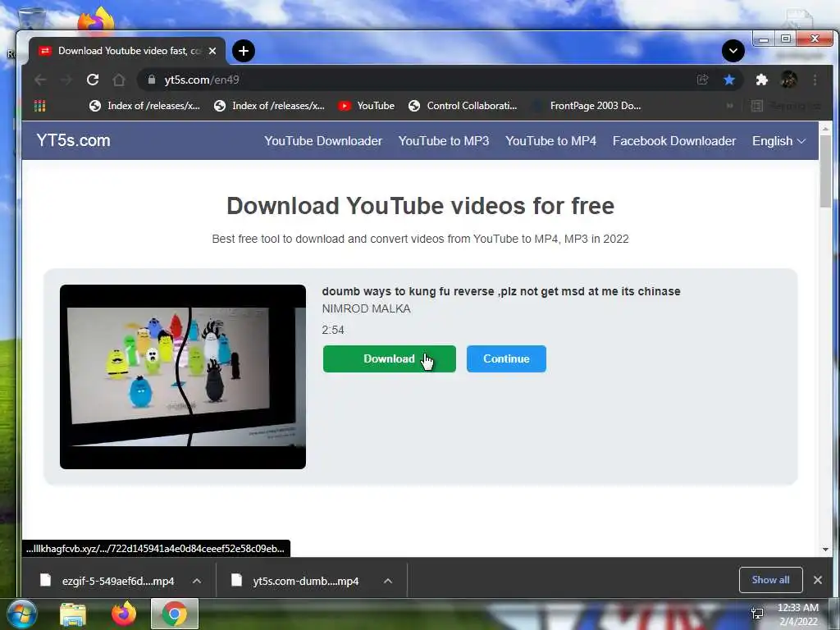840x630 pixels.
Task: Click the heading Download YouTube videos for free
Action: pos(420,206)
